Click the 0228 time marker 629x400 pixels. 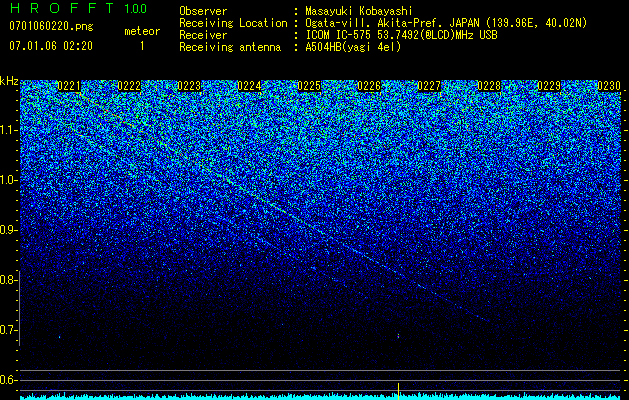(x=489, y=86)
